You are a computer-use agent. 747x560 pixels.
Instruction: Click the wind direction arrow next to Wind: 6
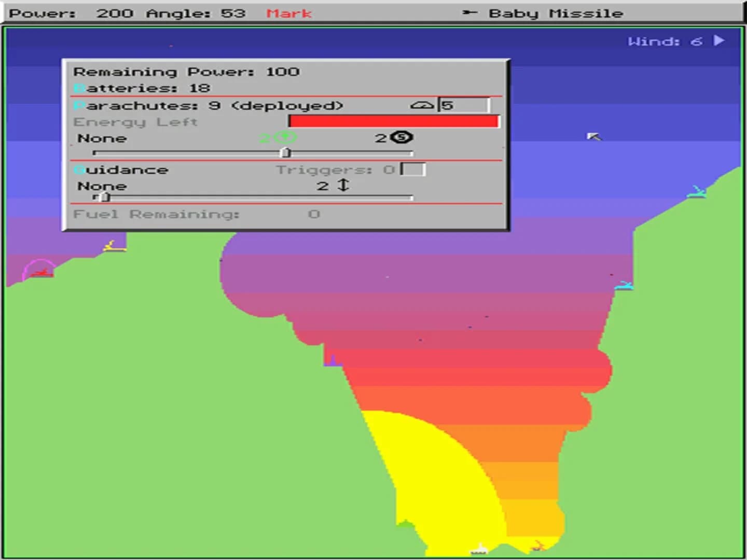[720, 41]
